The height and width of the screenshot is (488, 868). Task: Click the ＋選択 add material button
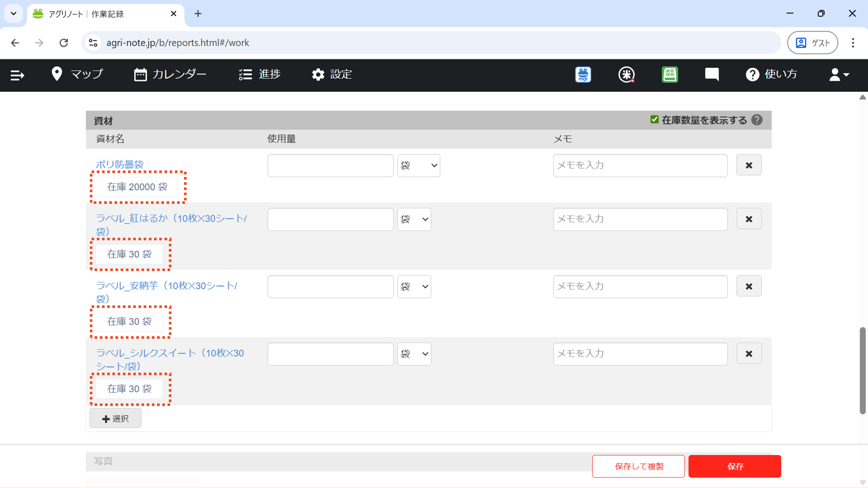(x=115, y=418)
